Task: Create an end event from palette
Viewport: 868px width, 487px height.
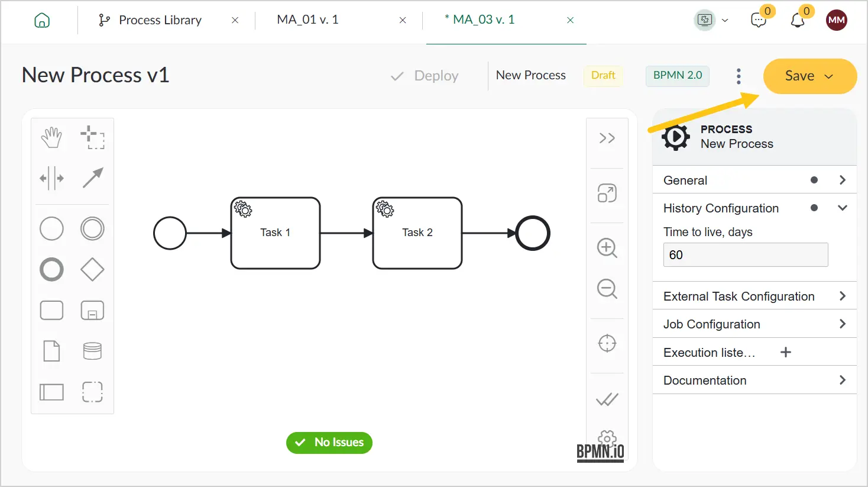Action: pyautogui.click(x=51, y=269)
